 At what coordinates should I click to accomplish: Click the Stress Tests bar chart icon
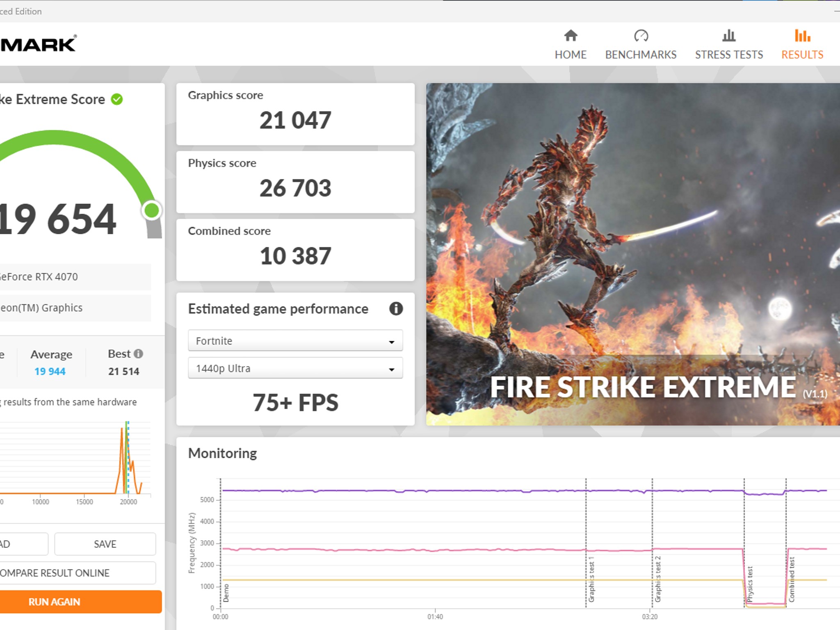[x=729, y=36]
